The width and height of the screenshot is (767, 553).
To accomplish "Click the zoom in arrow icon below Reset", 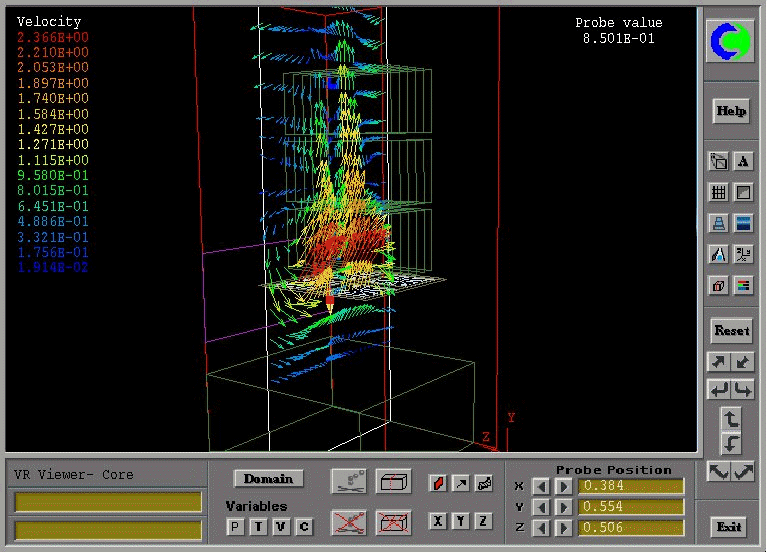I will point(718,361).
